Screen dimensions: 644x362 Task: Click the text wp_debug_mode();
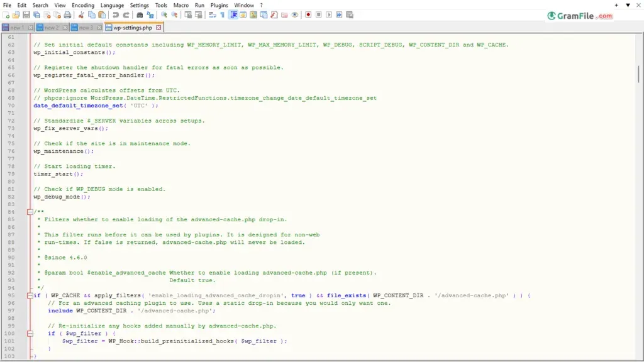pos(62,197)
